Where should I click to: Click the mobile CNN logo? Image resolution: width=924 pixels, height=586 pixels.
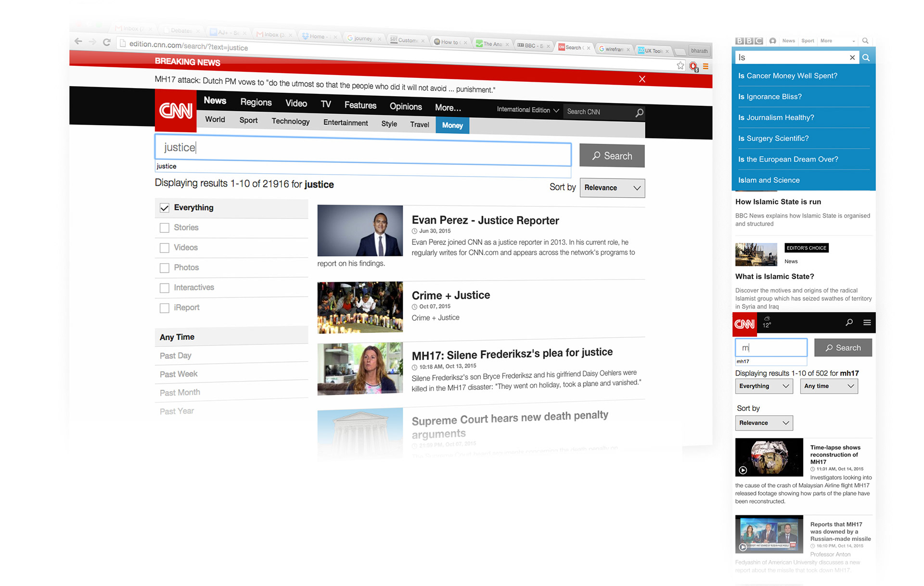click(744, 323)
